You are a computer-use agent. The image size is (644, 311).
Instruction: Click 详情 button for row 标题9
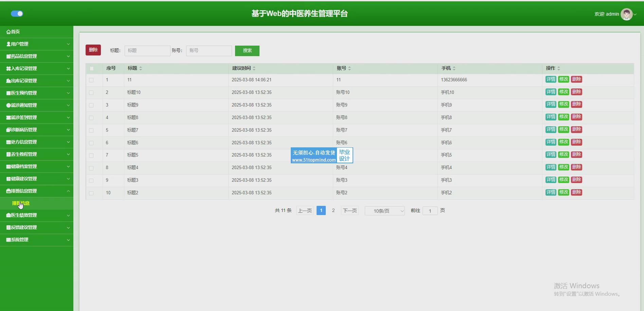click(551, 104)
